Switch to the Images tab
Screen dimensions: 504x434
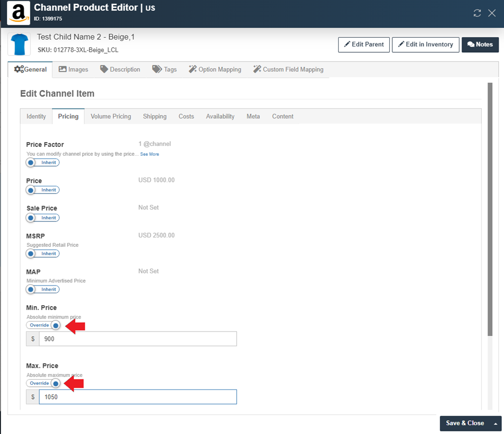[x=73, y=69]
